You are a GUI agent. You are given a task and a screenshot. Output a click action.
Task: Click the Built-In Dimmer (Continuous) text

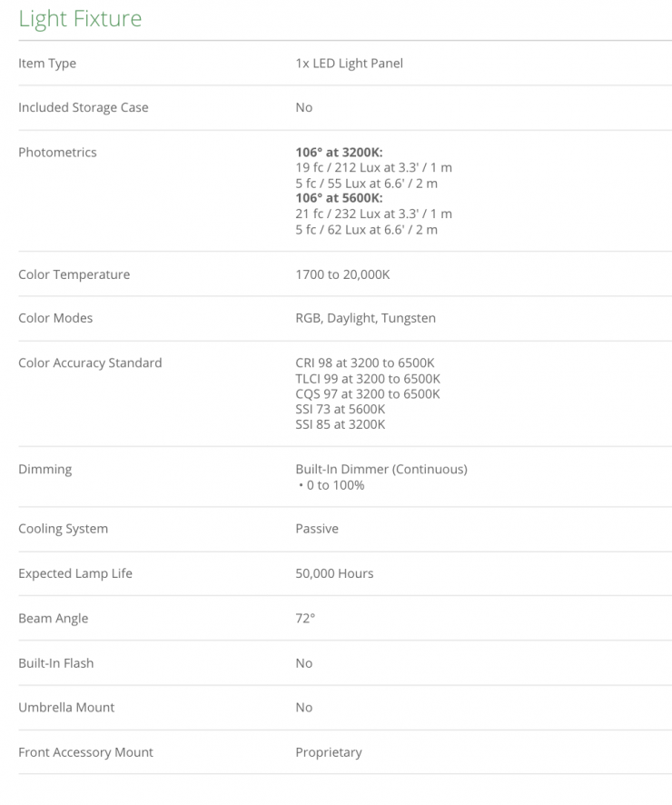coord(381,469)
